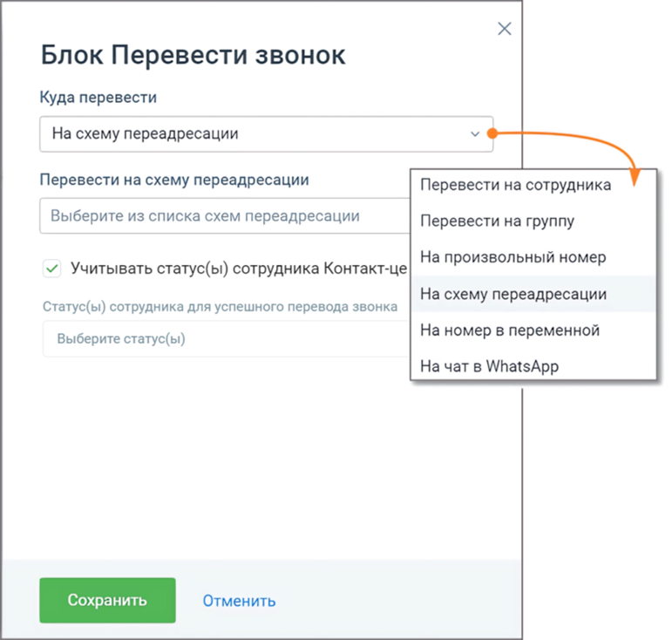
Task: Open Выберите из списка схем переадресации field
Action: click(x=225, y=215)
